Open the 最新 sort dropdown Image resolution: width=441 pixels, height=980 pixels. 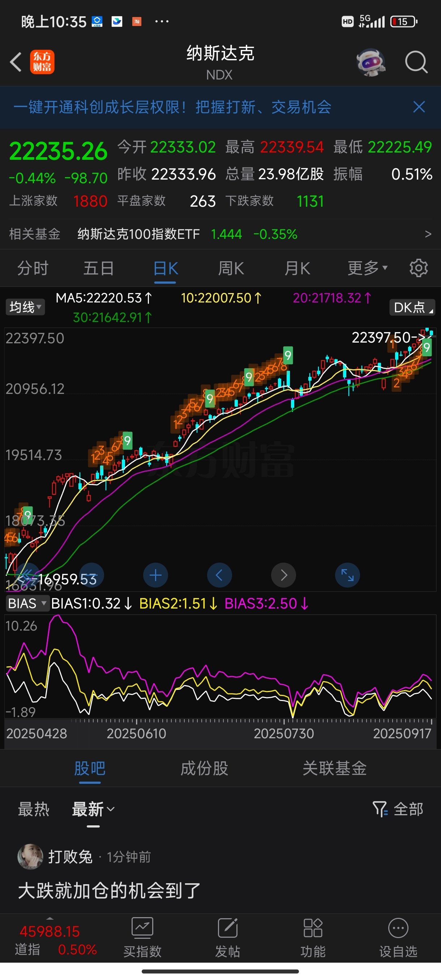(x=93, y=809)
